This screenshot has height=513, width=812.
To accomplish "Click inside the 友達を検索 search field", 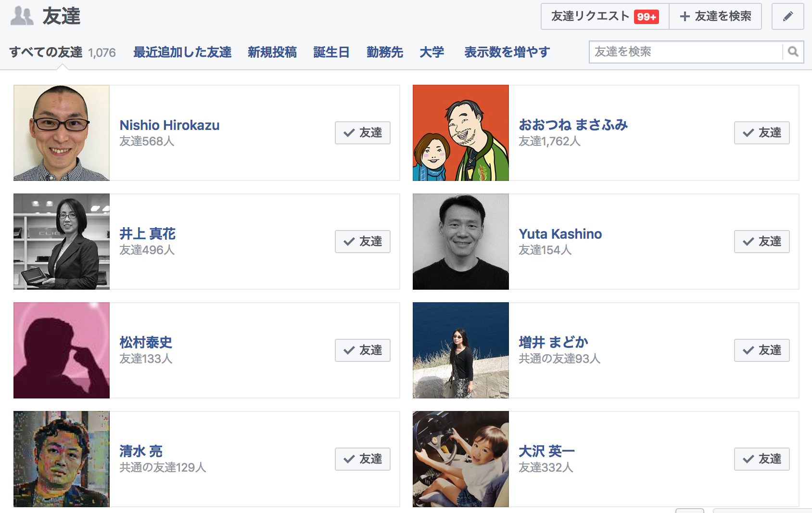I will pos(686,51).
